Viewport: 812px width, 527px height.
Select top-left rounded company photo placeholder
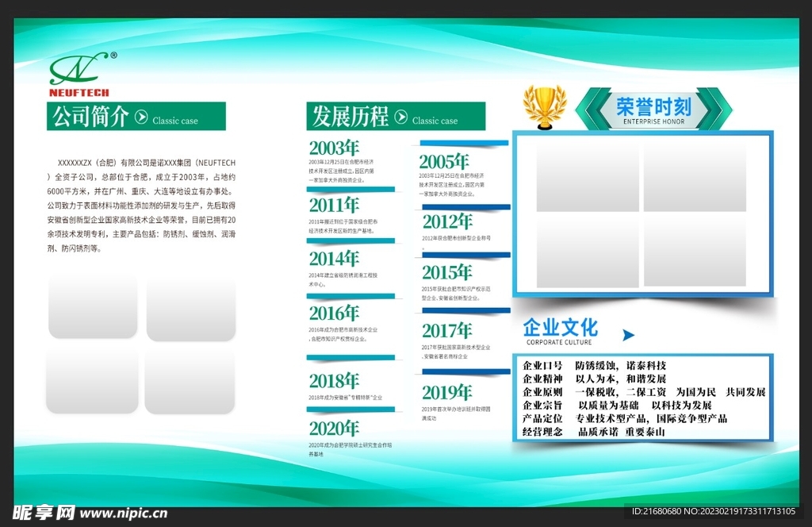coord(94,307)
